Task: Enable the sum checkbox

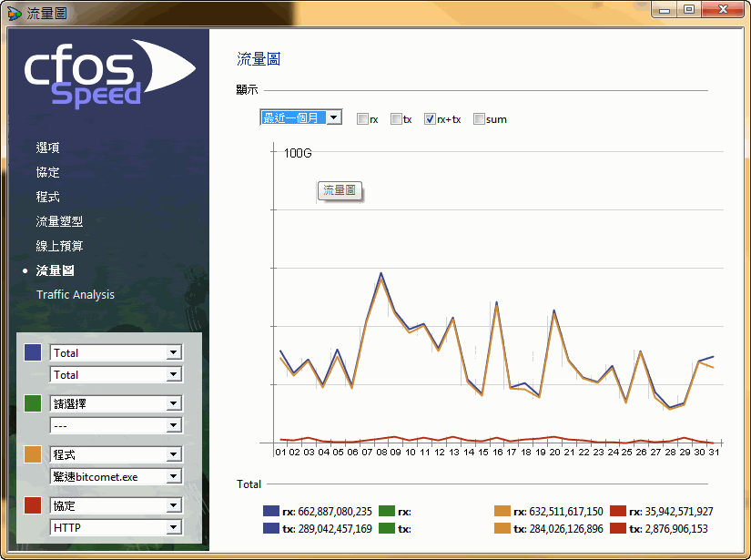Action: 479,119
